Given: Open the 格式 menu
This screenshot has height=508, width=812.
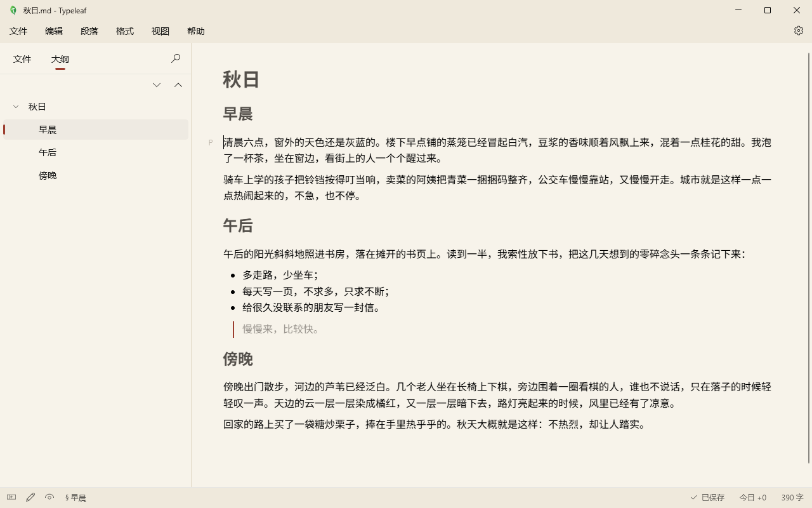Looking at the screenshot, I should 125,31.
